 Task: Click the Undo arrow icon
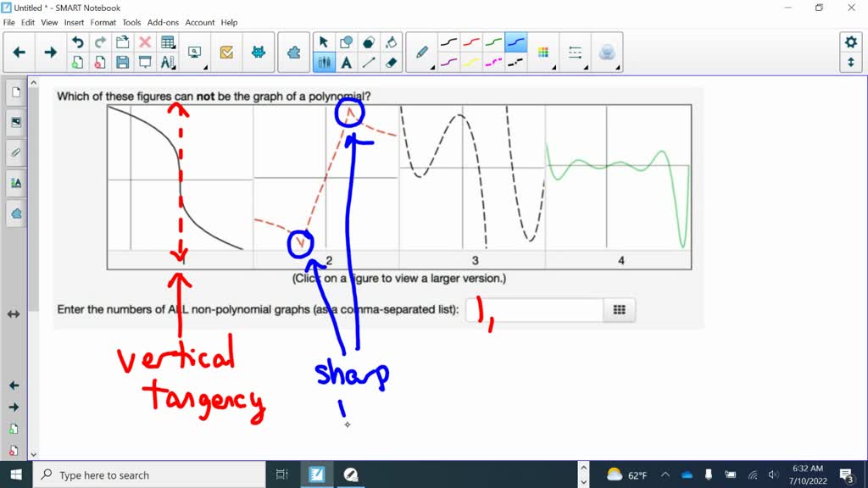click(x=78, y=42)
